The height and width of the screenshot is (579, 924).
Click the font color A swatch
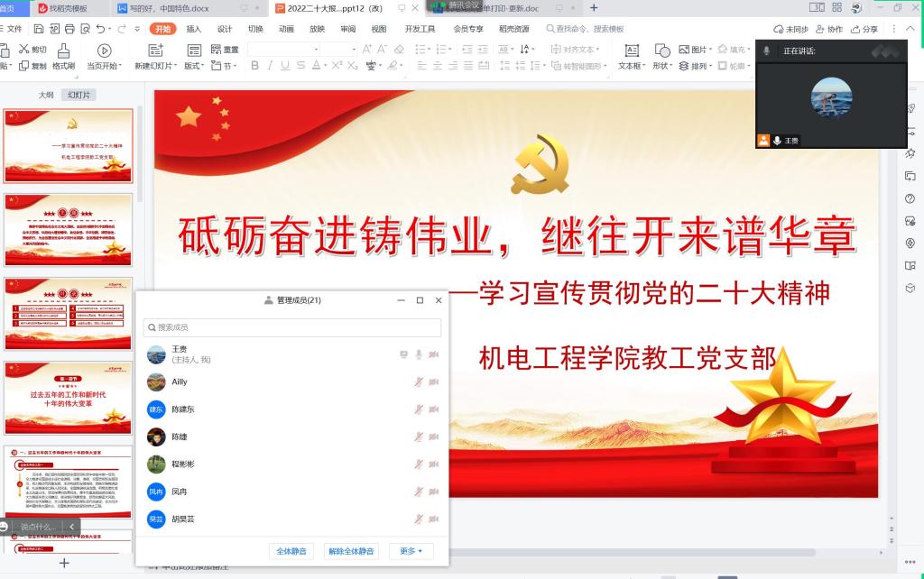pyautogui.click(x=317, y=65)
